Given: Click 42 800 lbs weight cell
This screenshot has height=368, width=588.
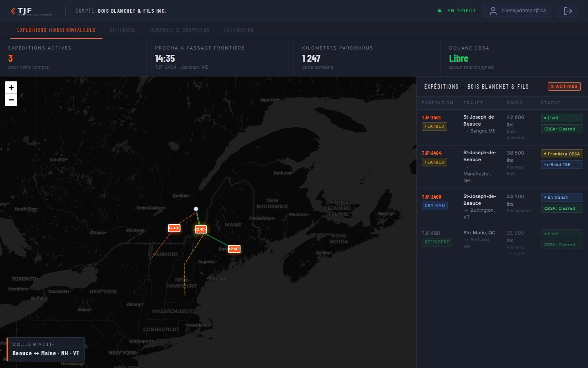Looking at the screenshot, I should [x=515, y=121].
